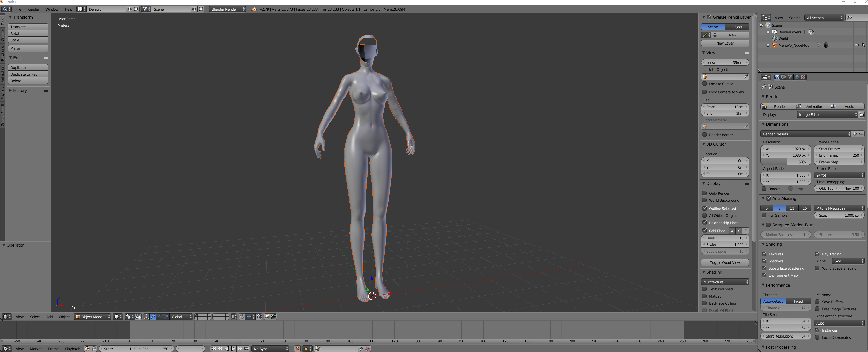
Task: Click the Lens 35mm field
Action: [725, 62]
